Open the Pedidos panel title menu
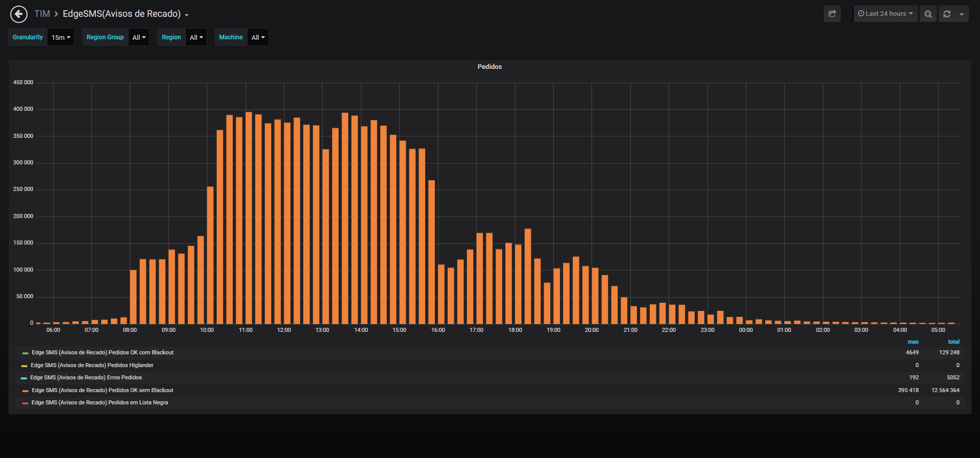The width and height of the screenshot is (980, 458). click(489, 67)
